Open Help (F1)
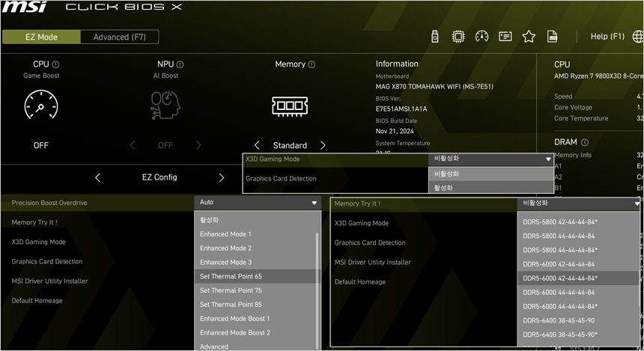Viewport: 644px width, 351px height. pos(607,37)
